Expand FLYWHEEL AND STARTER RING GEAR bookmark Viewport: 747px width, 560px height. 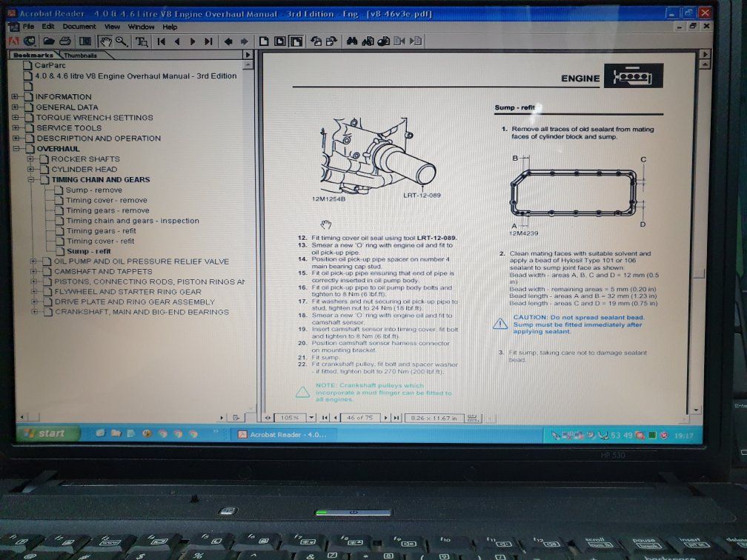coord(34,292)
